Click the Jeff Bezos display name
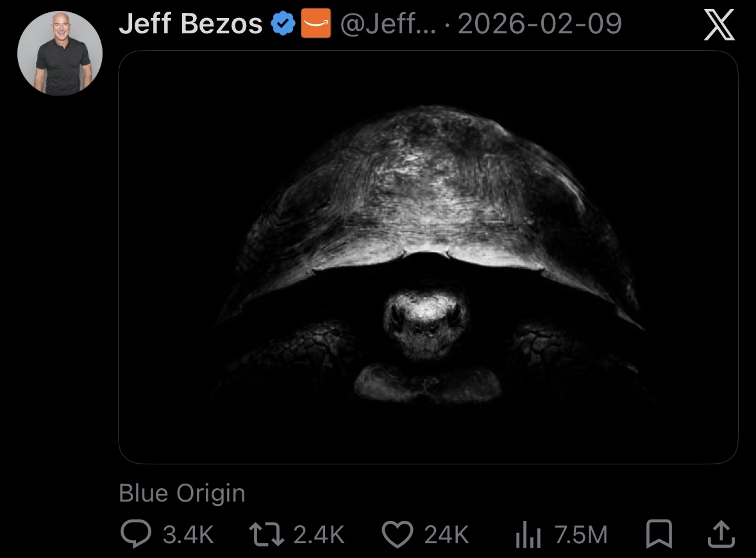 tap(190, 24)
